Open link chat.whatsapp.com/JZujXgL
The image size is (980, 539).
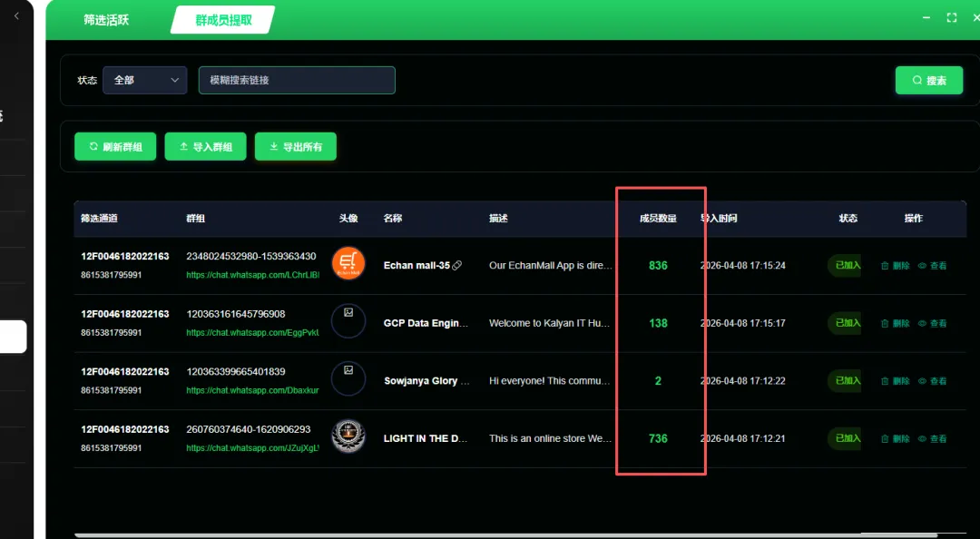pyautogui.click(x=252, y=448)
